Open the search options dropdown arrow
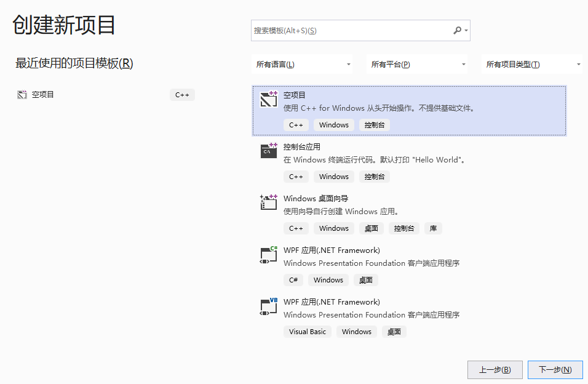Viewport: 588px width, 384px height. [x=466, y=30]
